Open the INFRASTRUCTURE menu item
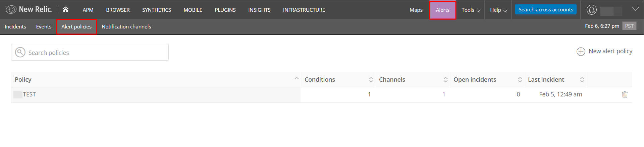Viewport: 644px width, 147px height. tap(304, 10)
